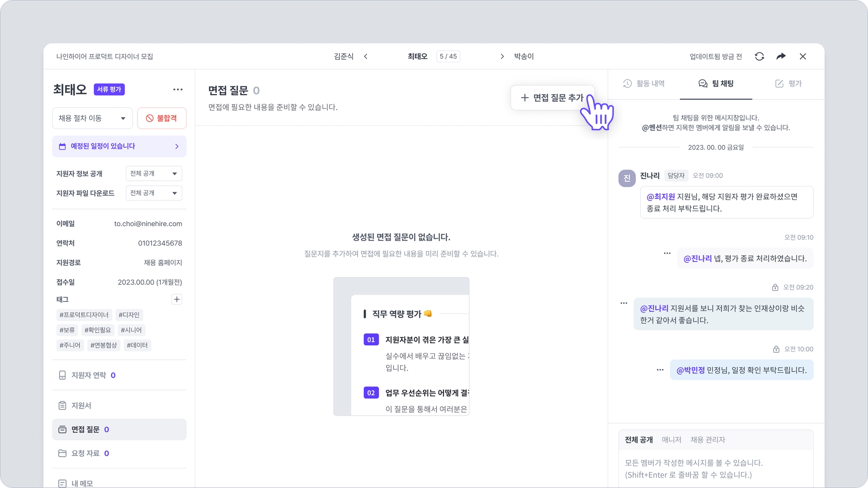
Task: Open 채용 절차 이동 dropdown
Action: pyautogui.click(x=92, y=118)
